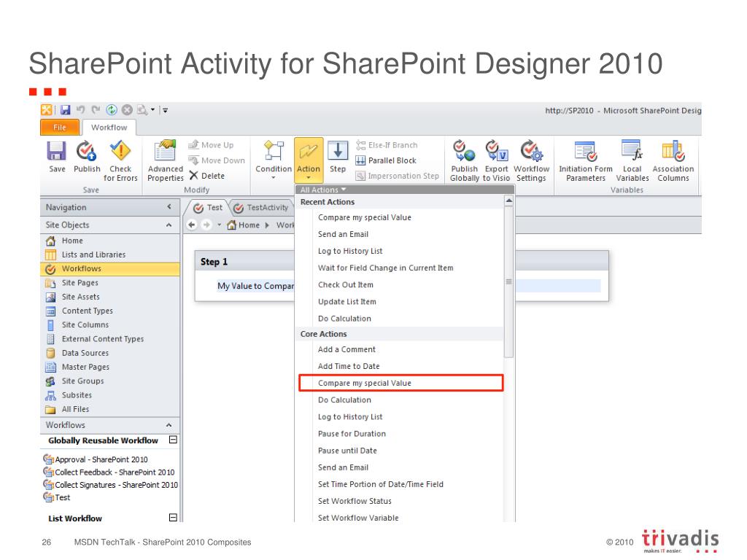Open Master Pages
Image resolution: width=747 pixels, height=560 pixels.
click(110, 367)
